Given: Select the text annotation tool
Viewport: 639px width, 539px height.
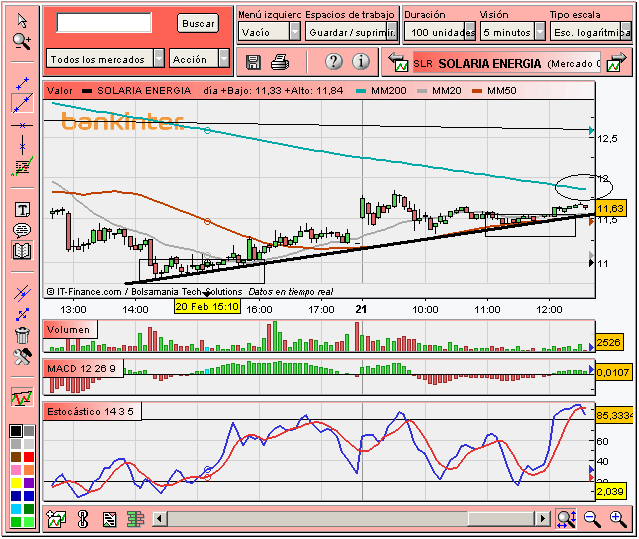Looking at the screenshot, I should tap(22, 210).
